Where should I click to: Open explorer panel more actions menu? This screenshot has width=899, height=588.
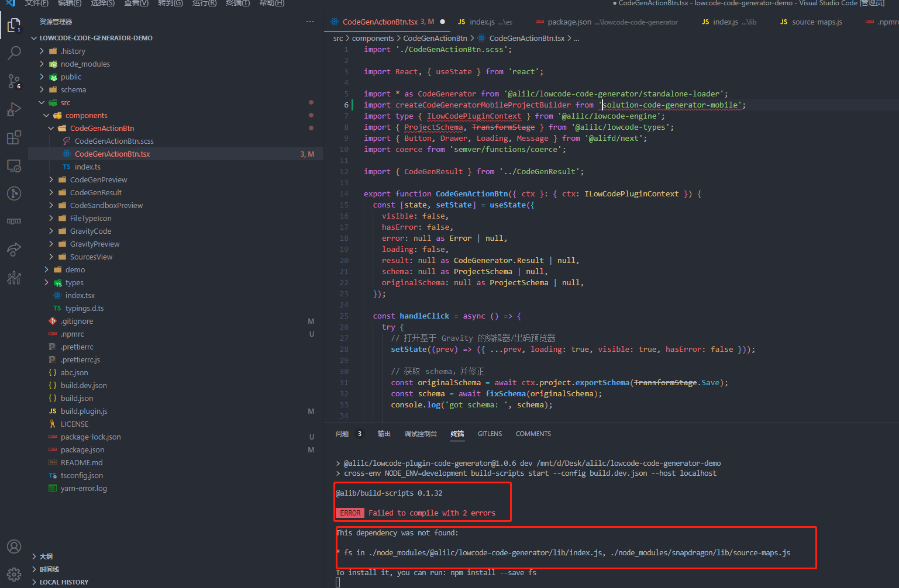tap(310, 22)
